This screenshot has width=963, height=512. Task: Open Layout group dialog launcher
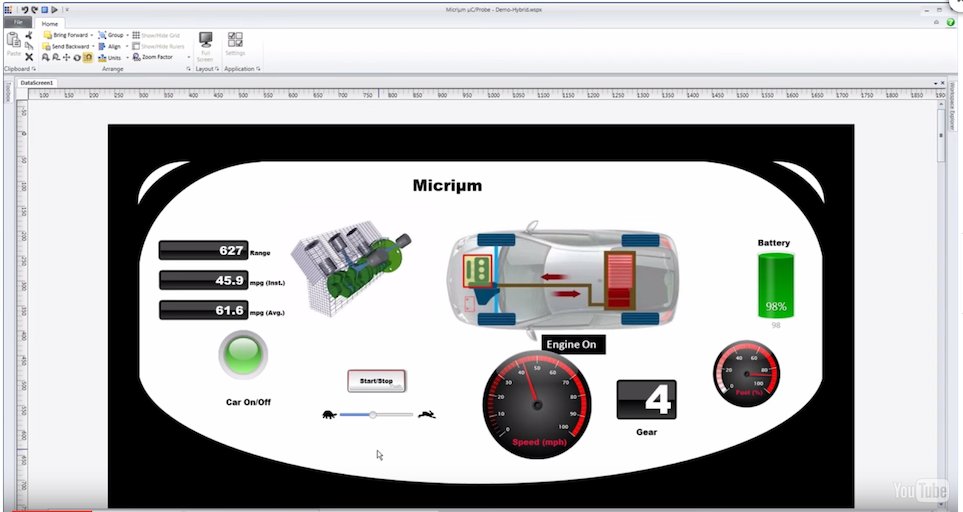tap(217, 69)
